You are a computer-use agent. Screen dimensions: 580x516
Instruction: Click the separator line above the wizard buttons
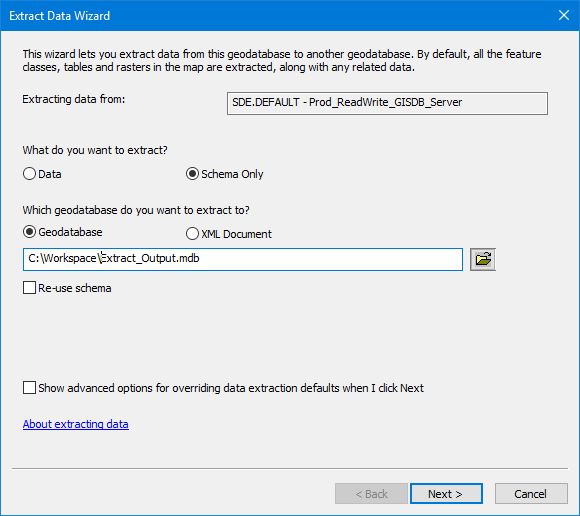tap(290, 468)
